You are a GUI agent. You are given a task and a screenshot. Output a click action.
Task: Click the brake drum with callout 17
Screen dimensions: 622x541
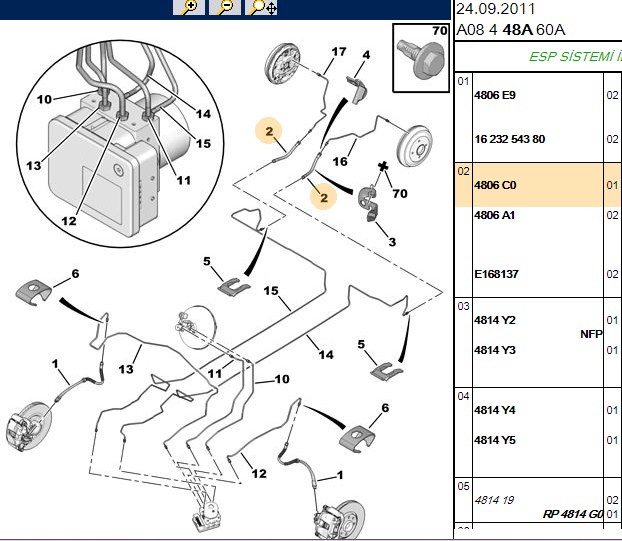tap(281, 64)
